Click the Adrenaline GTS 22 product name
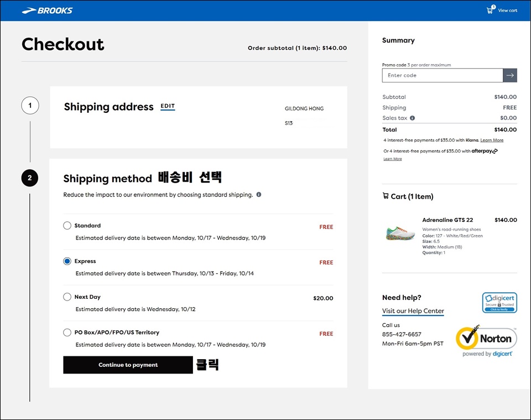This screenshot has width=531, height=420. tap(447, 220)
